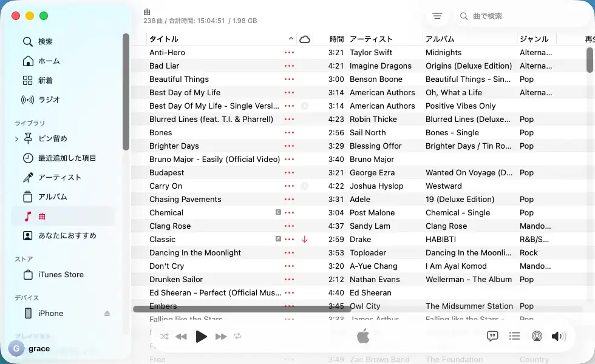Open more options for Budapest

click(x=289, y=172)
